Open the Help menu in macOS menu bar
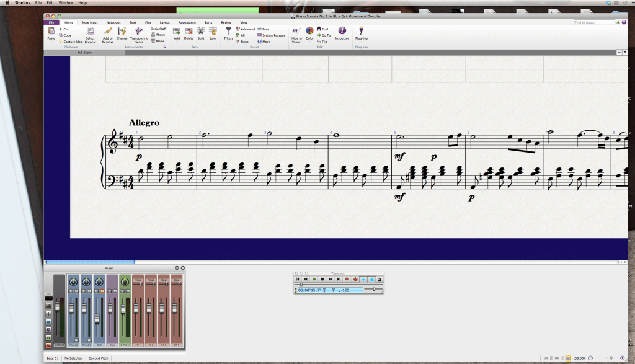Viewport: 635px width, 364px height. pyautogui.click(x=82, y=3)
